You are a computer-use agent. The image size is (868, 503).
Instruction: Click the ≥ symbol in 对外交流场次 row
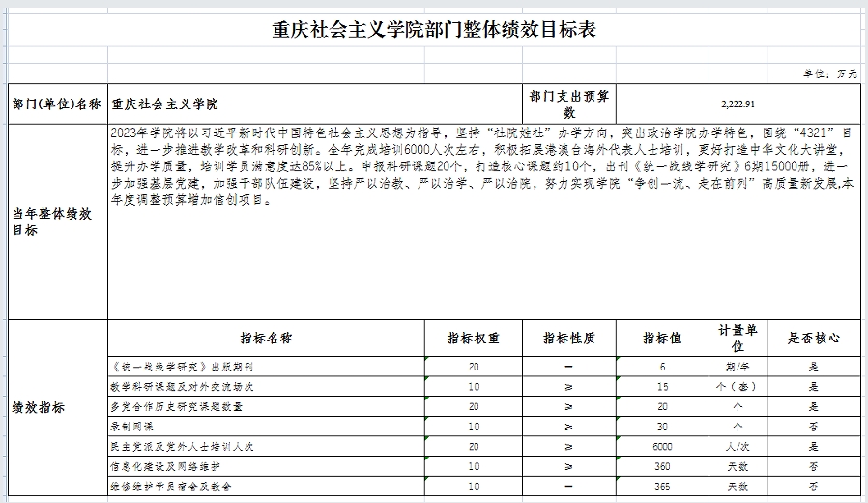(x=569, y=387)
